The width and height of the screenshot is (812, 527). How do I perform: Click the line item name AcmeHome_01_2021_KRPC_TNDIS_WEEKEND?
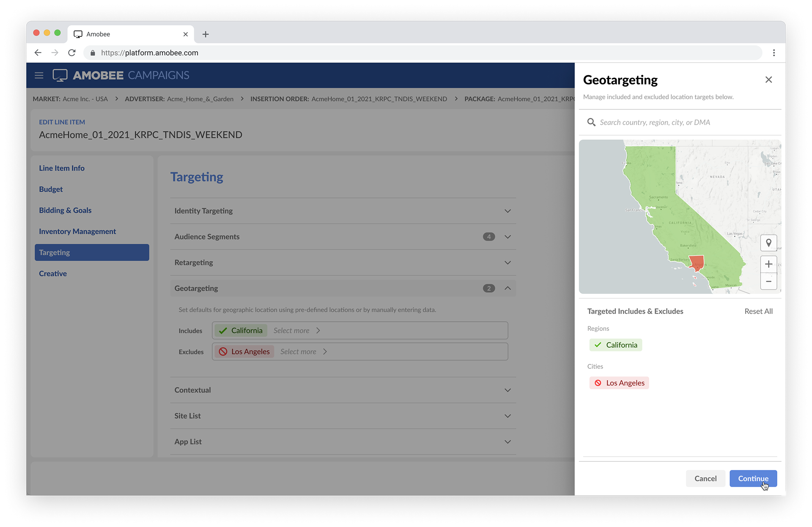click(x=140, y=135)
